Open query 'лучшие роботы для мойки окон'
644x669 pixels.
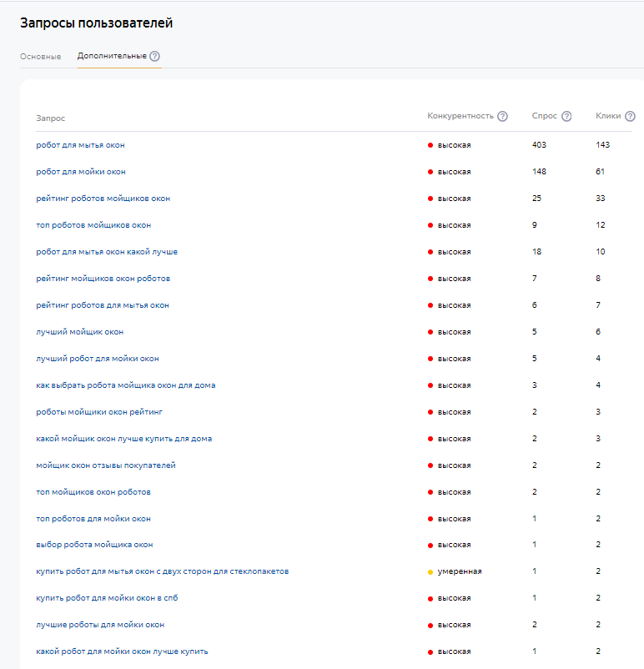[x=100, y=625]
